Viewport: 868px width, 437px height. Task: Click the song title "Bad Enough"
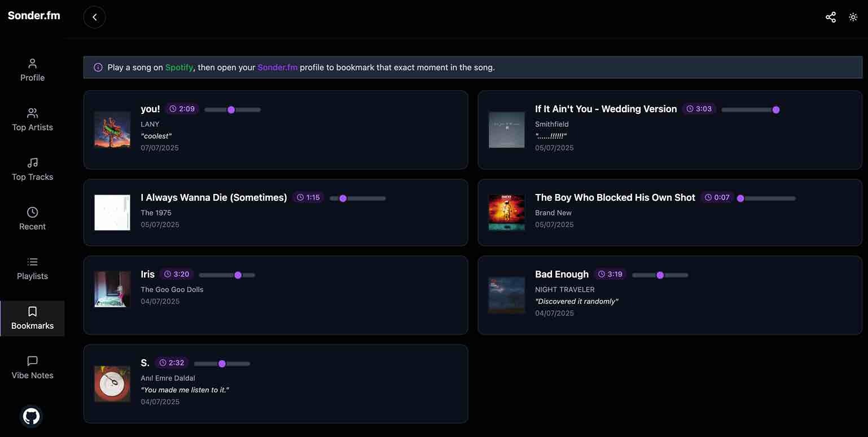click(x=562, y=274)
